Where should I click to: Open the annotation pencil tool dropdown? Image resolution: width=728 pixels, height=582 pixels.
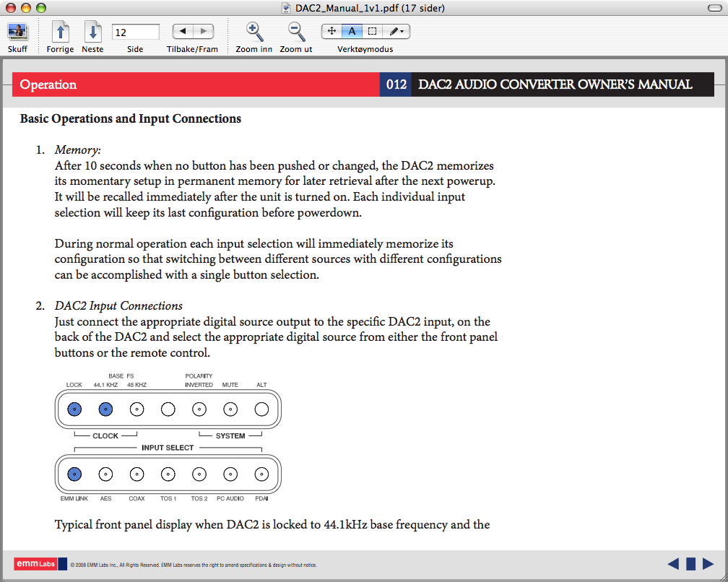click(x=396, y=31)
